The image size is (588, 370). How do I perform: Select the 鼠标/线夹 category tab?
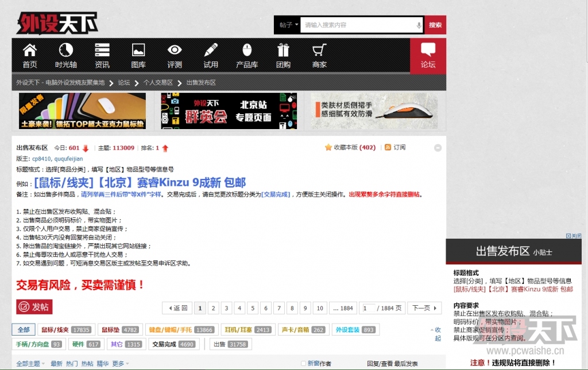click(66, 330)
